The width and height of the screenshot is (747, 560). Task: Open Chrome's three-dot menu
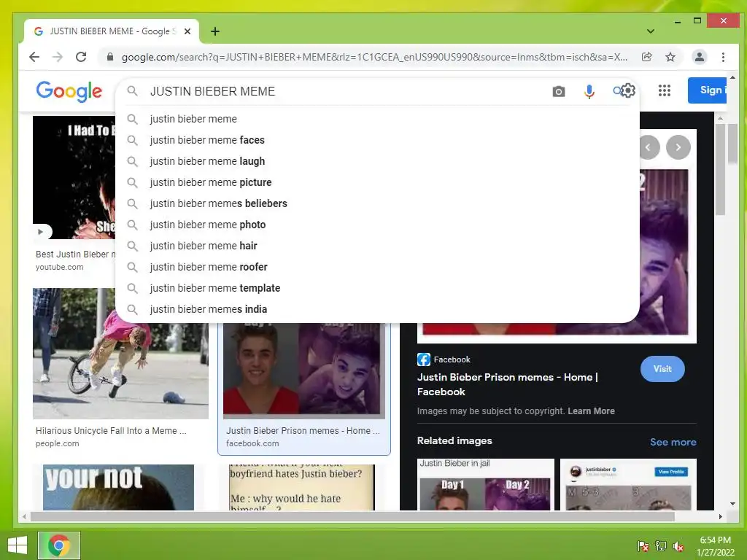723,57
